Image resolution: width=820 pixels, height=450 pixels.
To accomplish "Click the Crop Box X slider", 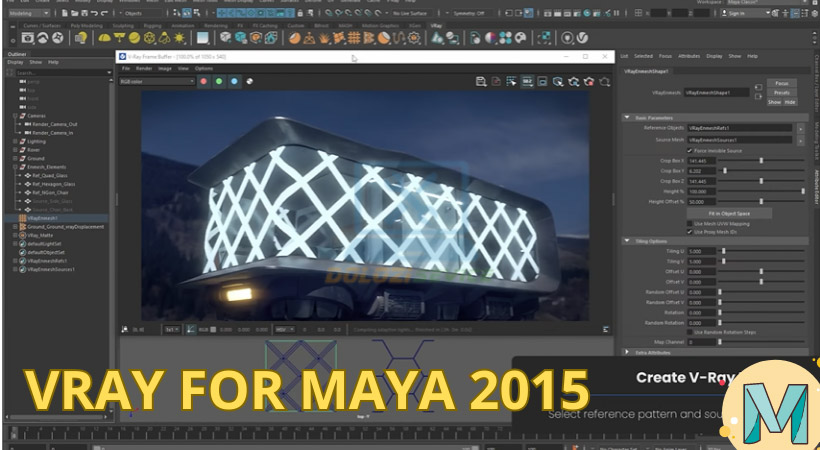I will pyautogui.click(x=762, y=160).
